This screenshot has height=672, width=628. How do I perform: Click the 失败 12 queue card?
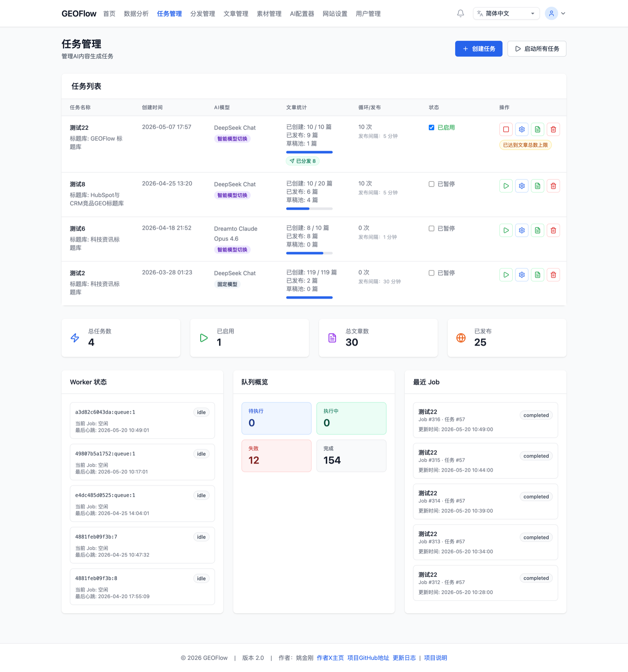pos(276,456)
